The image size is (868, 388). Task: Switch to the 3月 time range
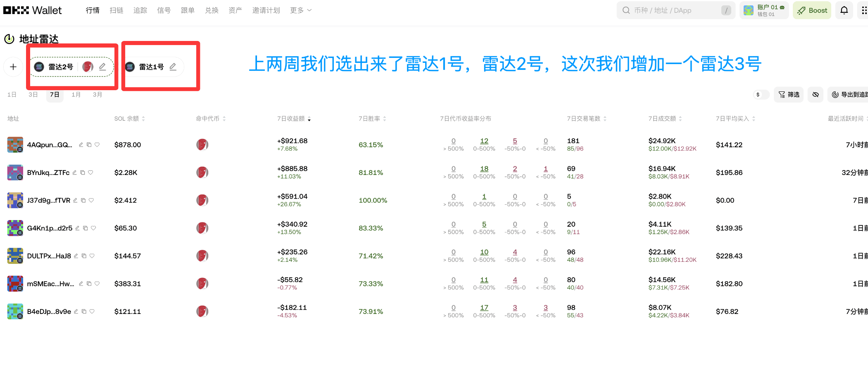click(x=98, y=95)
